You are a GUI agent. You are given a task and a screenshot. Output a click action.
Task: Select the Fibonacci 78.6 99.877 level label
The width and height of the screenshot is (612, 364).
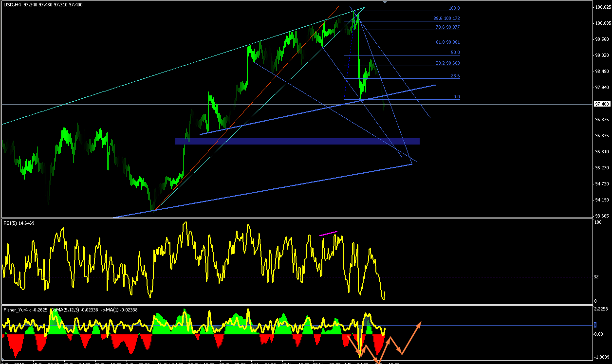click(x=448, y=28)
